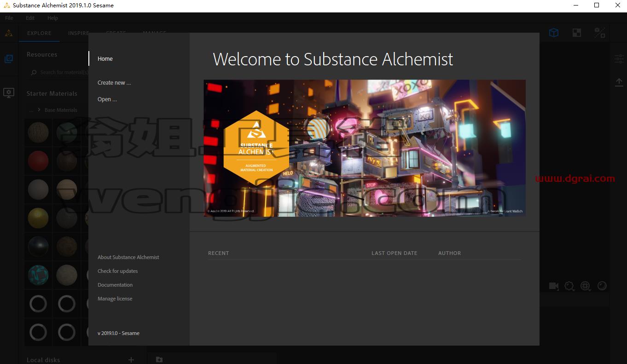Click the Resources panel heading
627x364 pixels.
pos(42,54)
